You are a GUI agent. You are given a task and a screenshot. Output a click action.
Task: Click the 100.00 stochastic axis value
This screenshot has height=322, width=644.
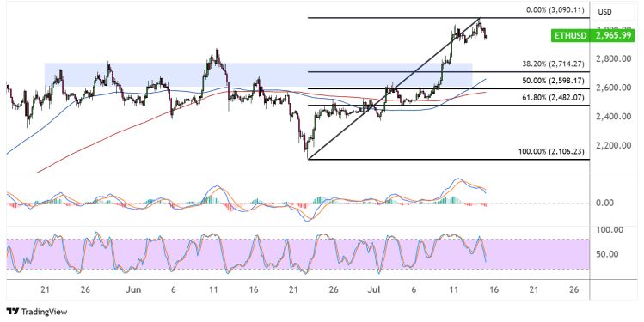609,230
